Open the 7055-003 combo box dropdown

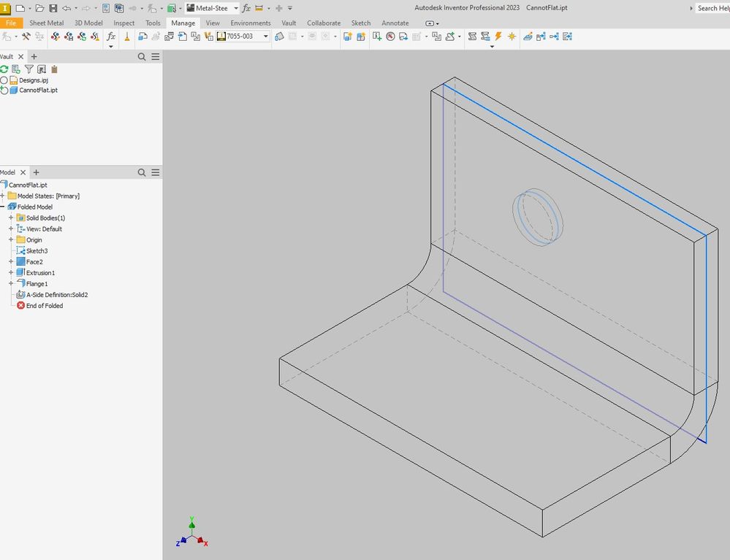(265, 37)
